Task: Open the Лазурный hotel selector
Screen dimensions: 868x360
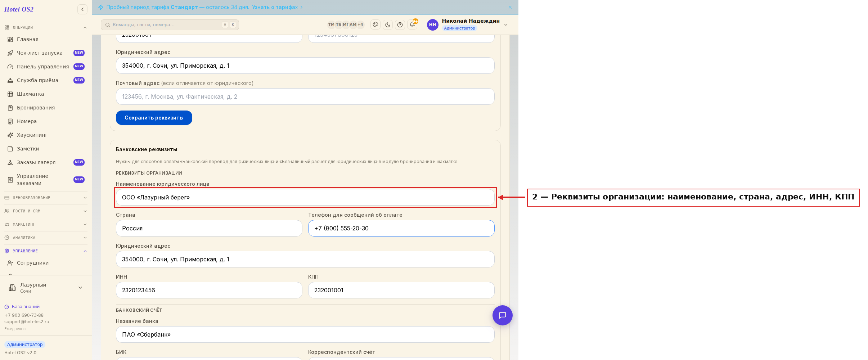Action: click(x=46, y=288)
